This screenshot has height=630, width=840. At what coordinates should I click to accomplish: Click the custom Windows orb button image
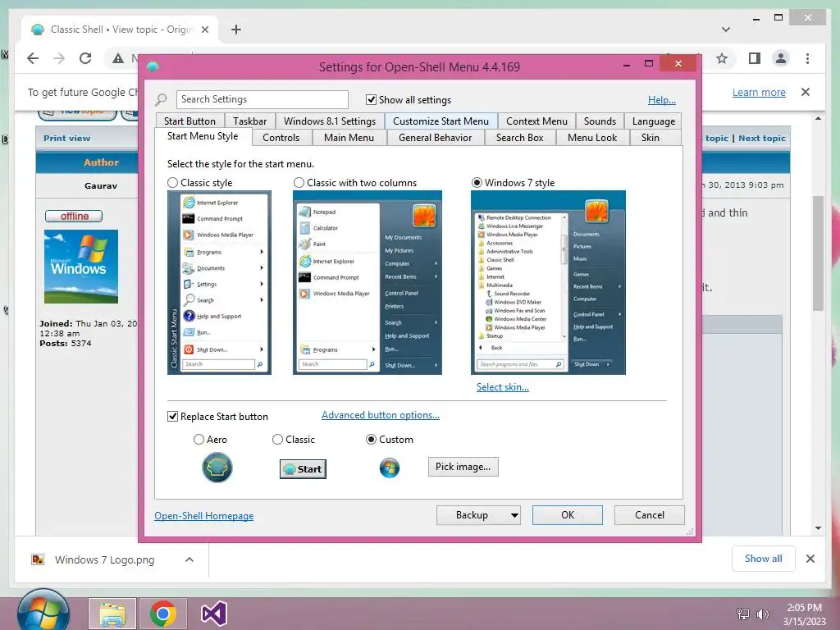click(390, 468)
